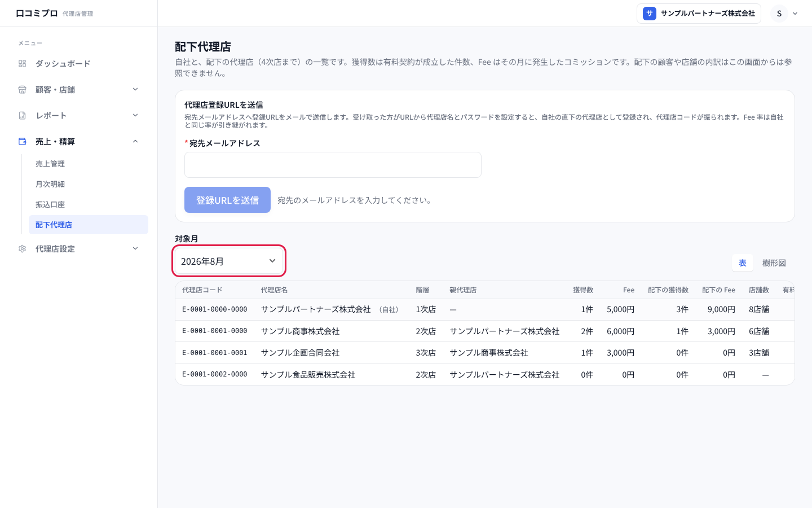Click the 獲得数 column header
The image size is (812, 508).
pyautogui.click(x=583, y=290)
